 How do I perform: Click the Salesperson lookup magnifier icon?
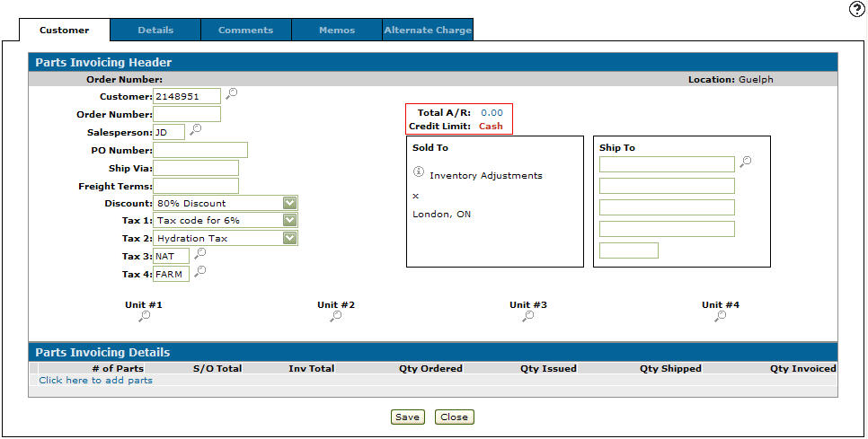(195, 130)
